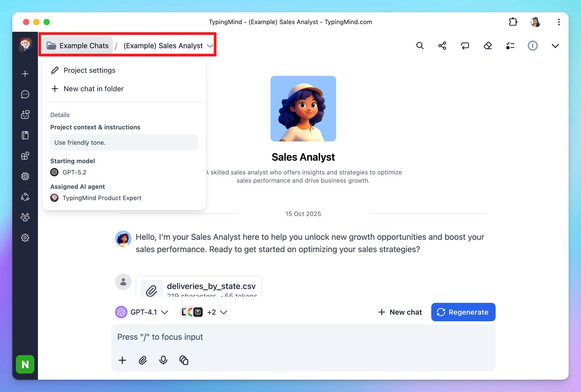Click the overlapping squares icon in input bar

[x=184, y=360]
